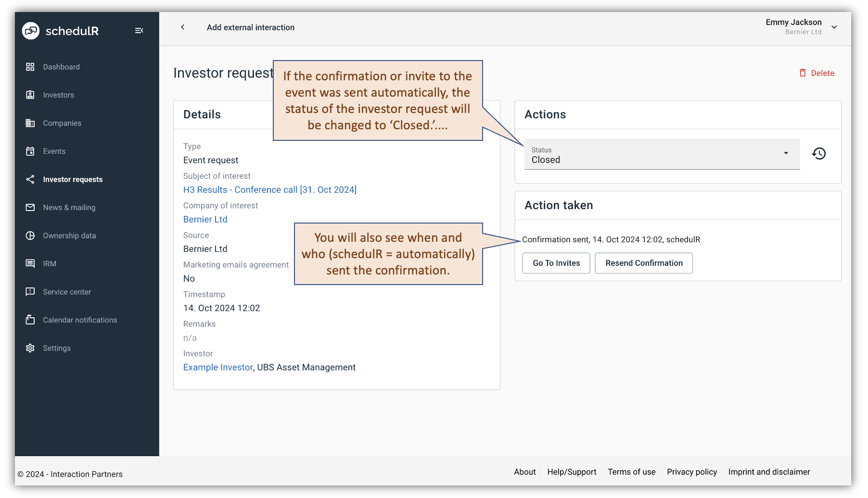Open News & mailing envelope icon
Screen dimensions: 868x498
click(x=30, y=207)
